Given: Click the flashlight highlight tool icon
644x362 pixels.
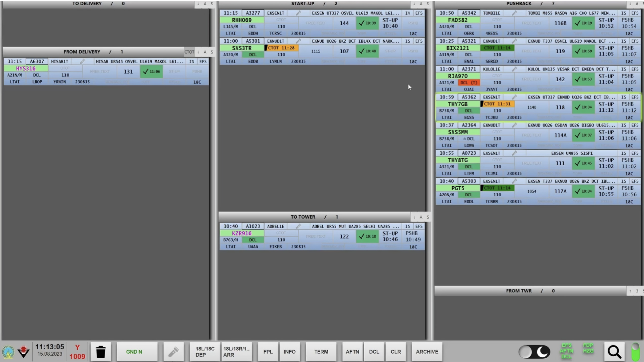Looking at the screenshot, I should click(x=173, y=352).
